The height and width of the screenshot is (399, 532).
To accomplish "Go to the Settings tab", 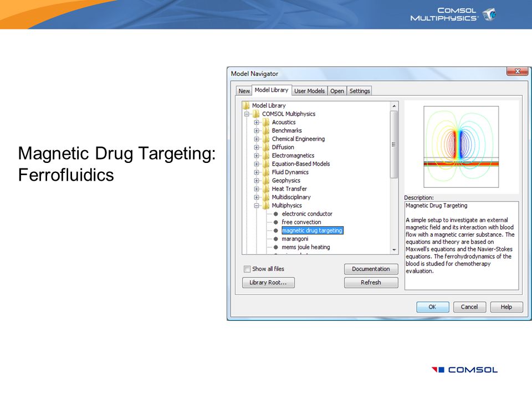I will pyautogui.click(x=359, y=91).
